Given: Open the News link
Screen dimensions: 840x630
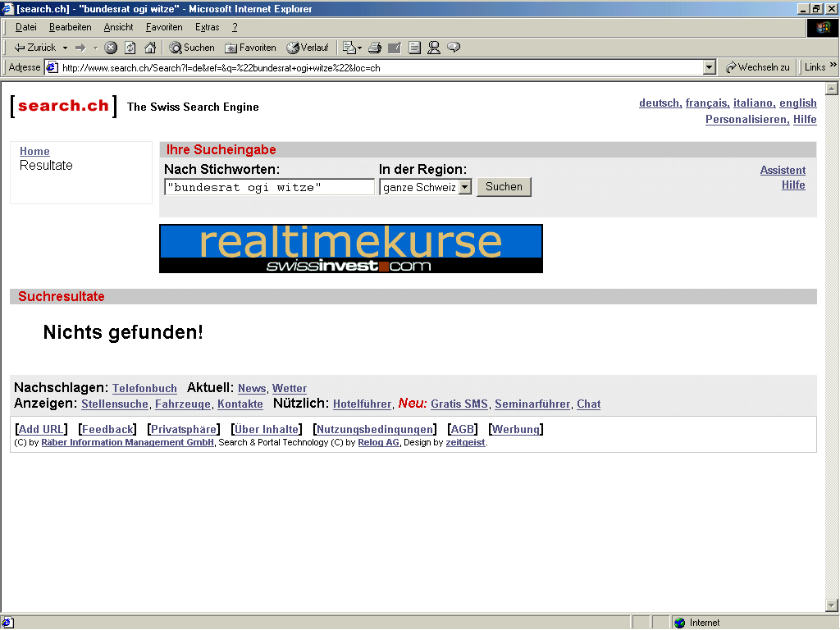Looking at the screenshot, I should (x=252, y=388).
